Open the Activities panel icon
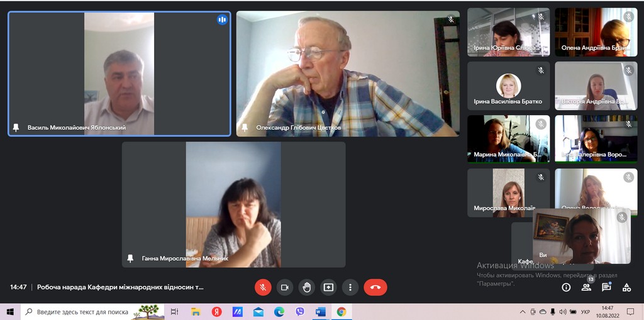 pos(626,287)
